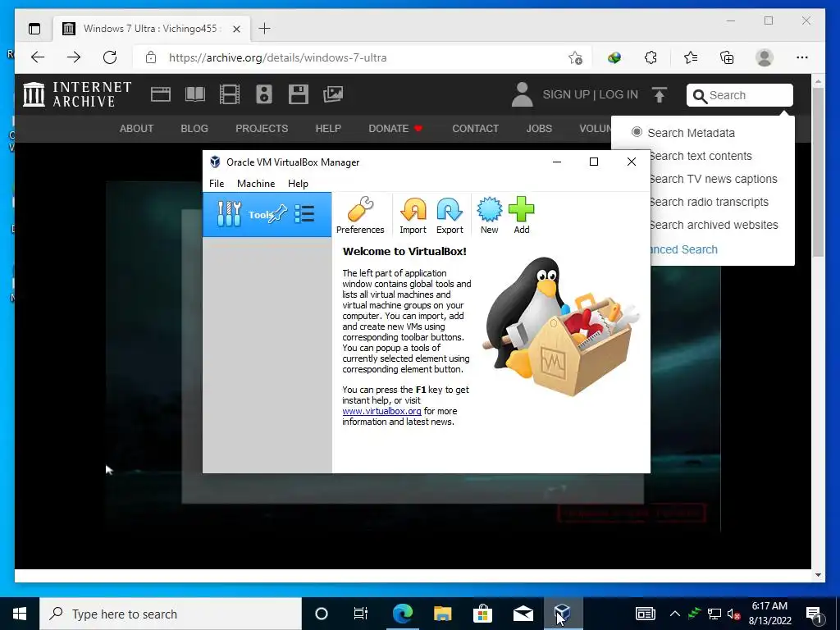Open Mail app from taskbar
Screen dimensions: 840x630
pyautogui.click(x=523, y=614)
